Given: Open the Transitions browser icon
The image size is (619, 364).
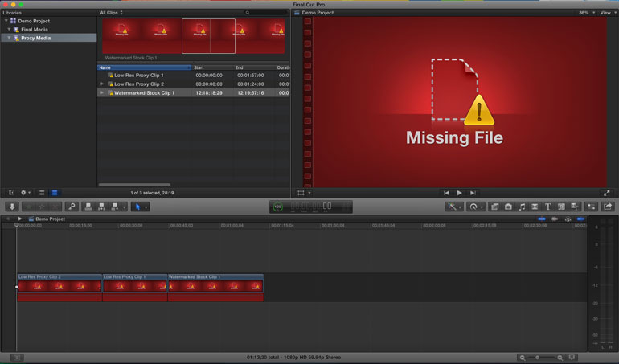Looking at the screenshot, I should click(x=535, y=207).
